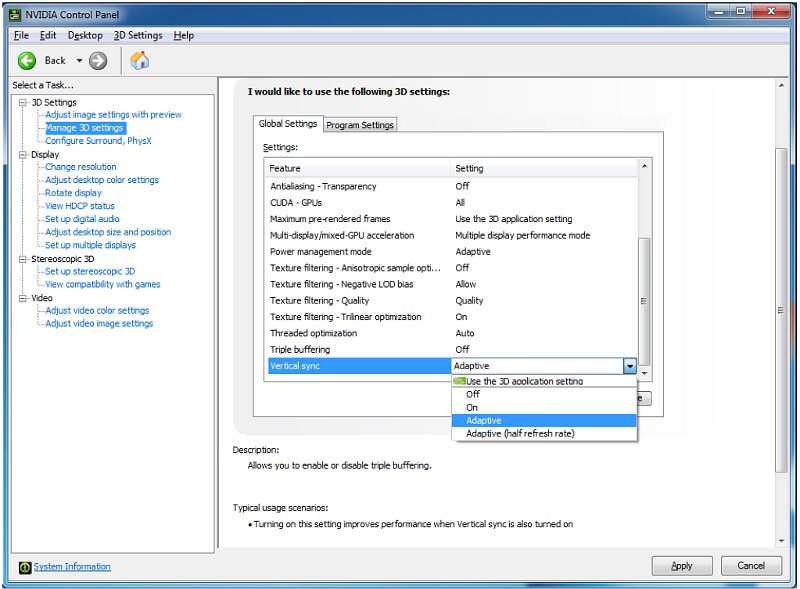
Task: Close the Vertical sync dropdown arrow
Action: (x=630, y=366)
